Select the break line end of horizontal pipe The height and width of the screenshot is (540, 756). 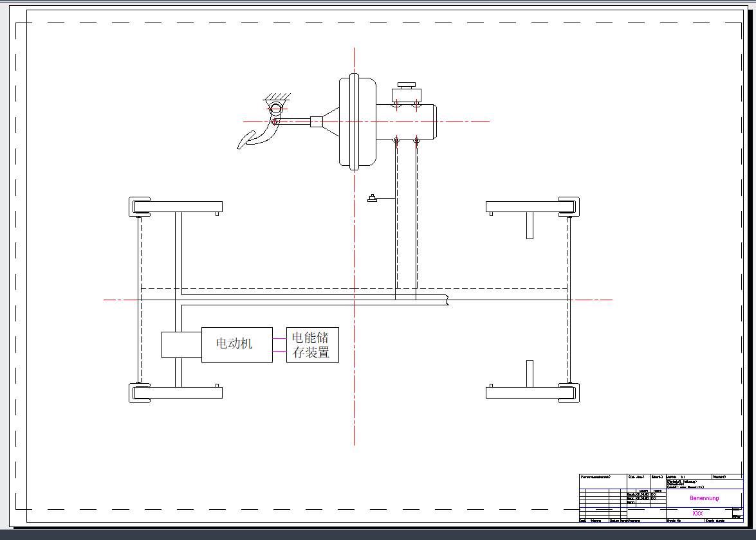coord(447,300)
